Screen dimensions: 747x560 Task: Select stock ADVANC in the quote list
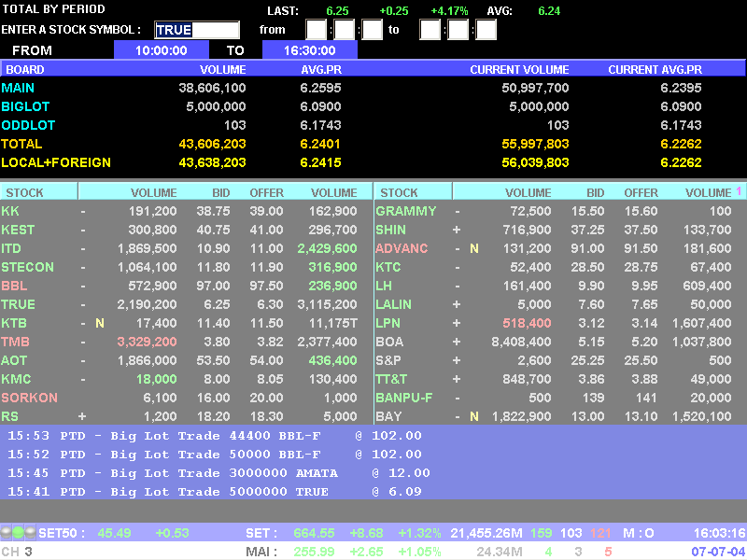[x=402, y=248]
